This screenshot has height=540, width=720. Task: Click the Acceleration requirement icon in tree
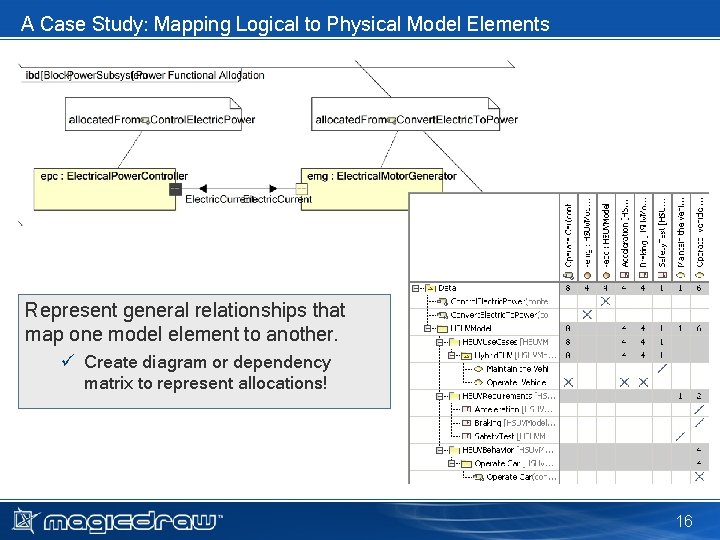tap(467, 409)
